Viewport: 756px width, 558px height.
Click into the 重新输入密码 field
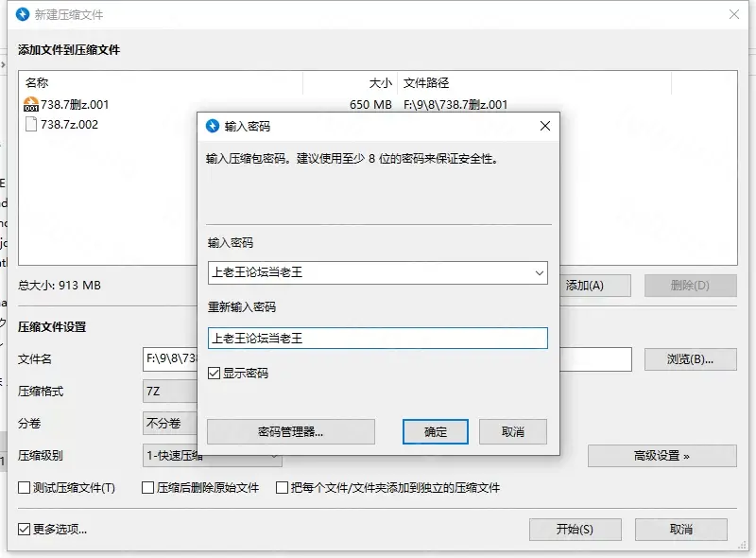377,338
